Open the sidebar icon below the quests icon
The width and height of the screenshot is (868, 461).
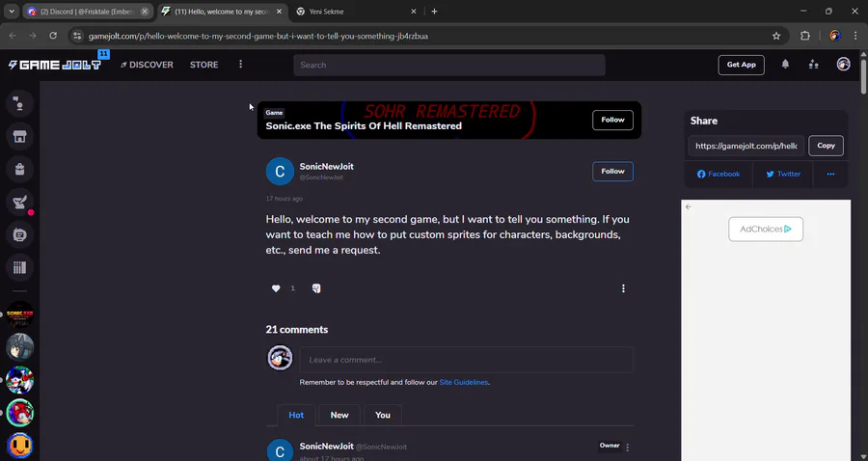19,234
